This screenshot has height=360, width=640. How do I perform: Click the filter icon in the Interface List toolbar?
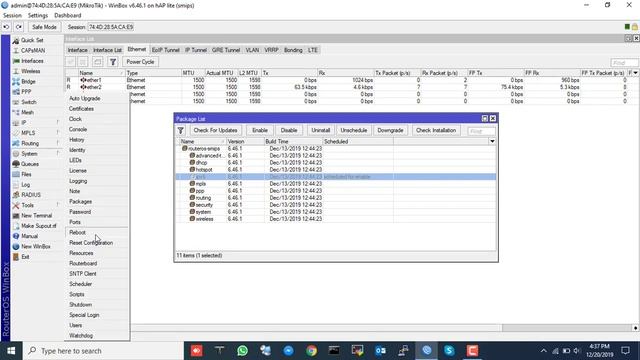(x=113, y=62)
